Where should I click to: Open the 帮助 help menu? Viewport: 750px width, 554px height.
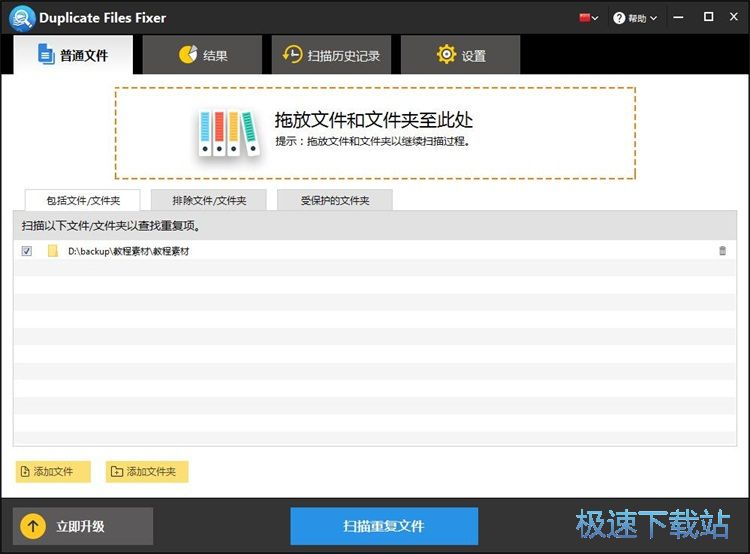click(636, 18)
